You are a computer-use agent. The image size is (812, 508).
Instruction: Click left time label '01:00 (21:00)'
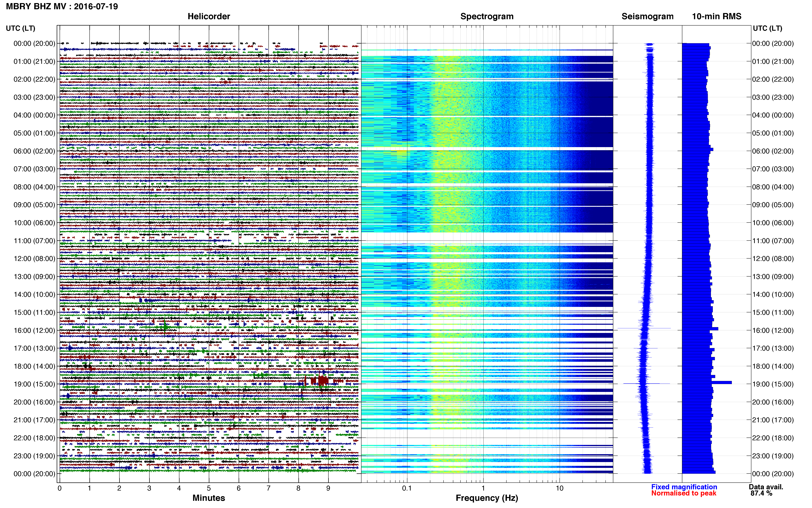[x=34, y=62]
